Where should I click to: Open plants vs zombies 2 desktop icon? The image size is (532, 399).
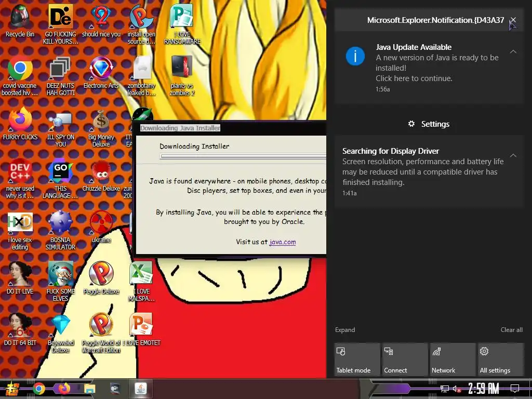182,76
